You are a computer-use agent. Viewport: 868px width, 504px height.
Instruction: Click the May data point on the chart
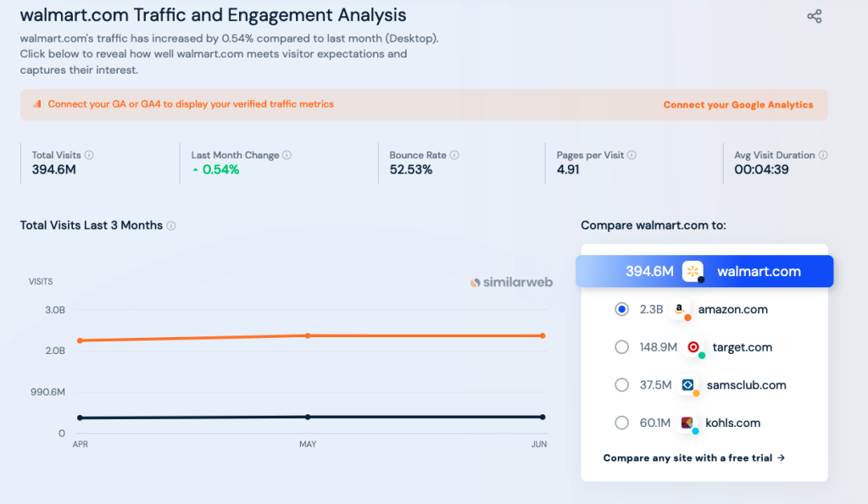[x=307, y=335]
